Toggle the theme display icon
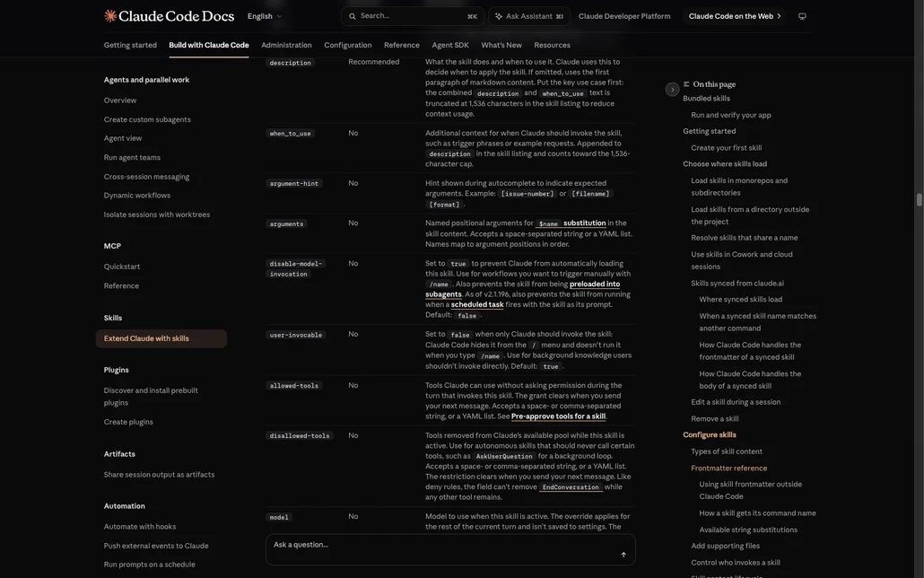 pos(802,16)
